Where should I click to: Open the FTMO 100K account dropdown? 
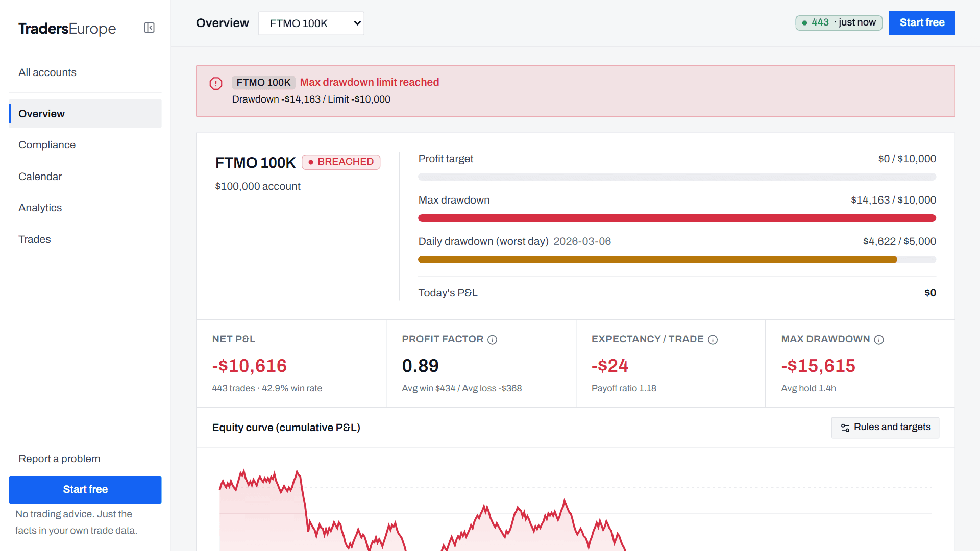[311, 23]
